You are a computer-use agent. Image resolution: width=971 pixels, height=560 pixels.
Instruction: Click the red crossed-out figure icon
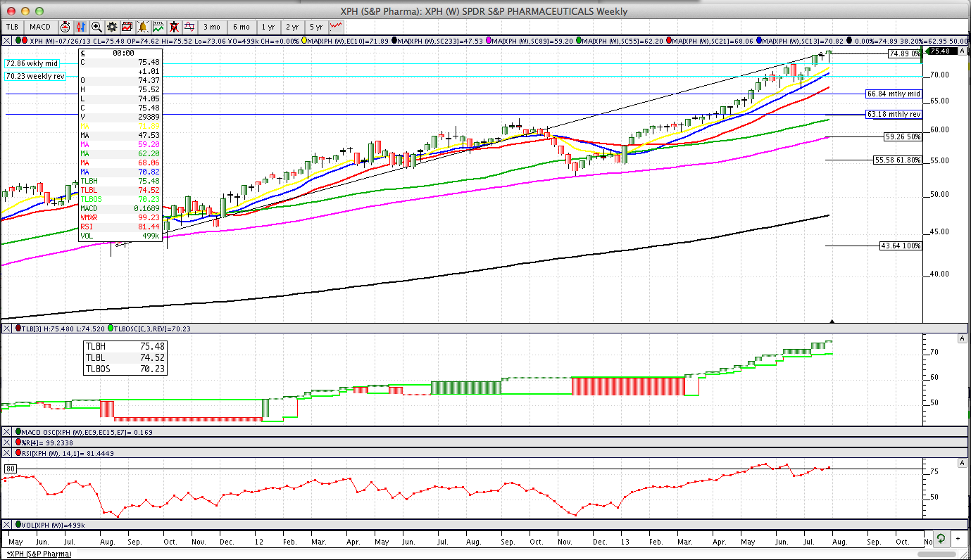click(x=174, y=27)
